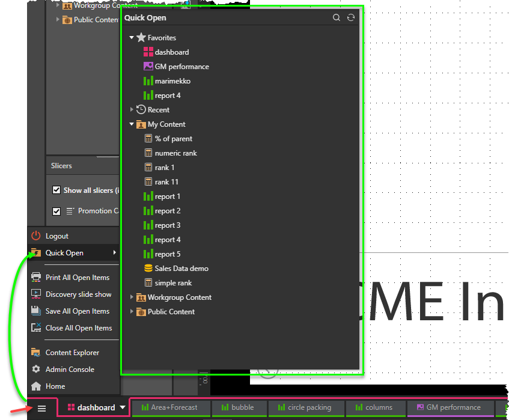
Task: Click the Home house icon
Action: pos(36,386)
